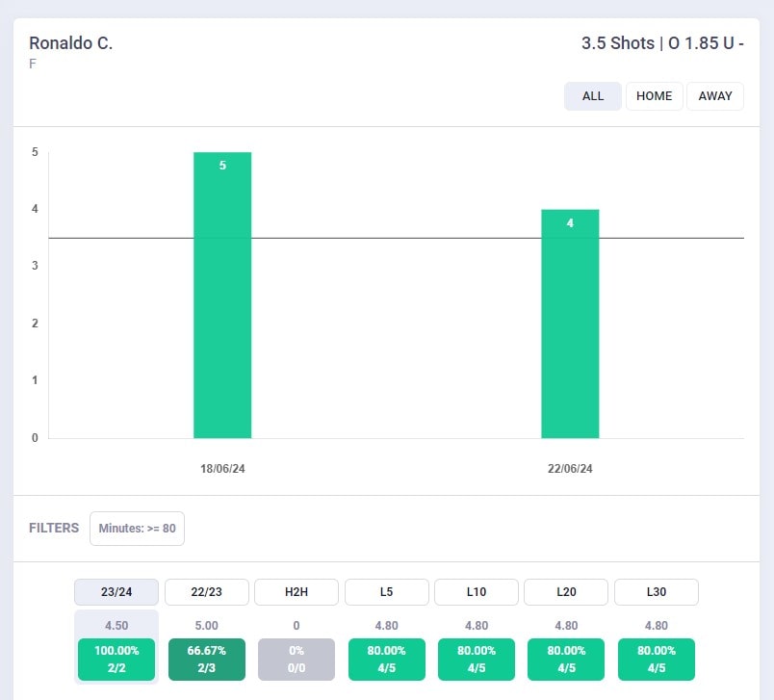The image size is (774, 700).
Task: Click the 5.00 average under 22/23
Action: [x=206, y=626]
